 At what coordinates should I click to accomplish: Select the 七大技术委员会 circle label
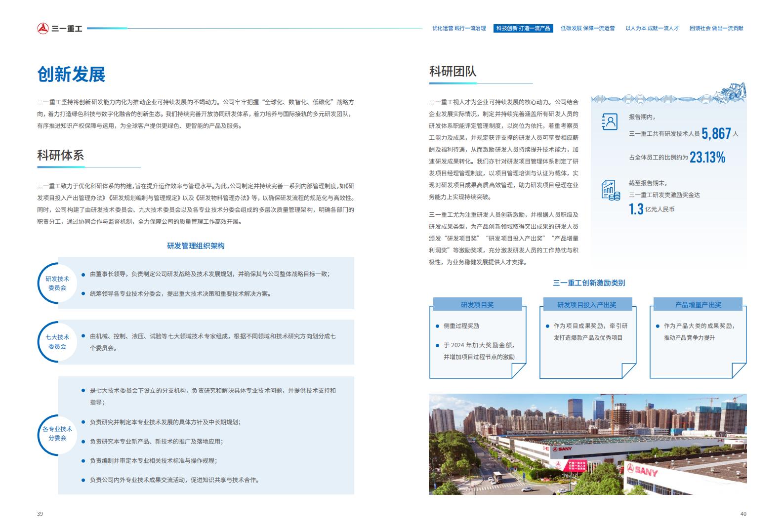pos(57,342)
